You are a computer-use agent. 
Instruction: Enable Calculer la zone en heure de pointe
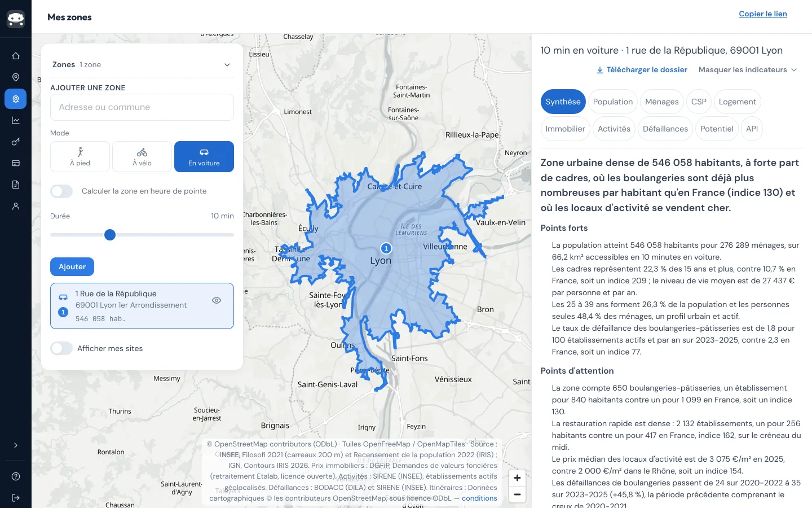click(61, 191)
